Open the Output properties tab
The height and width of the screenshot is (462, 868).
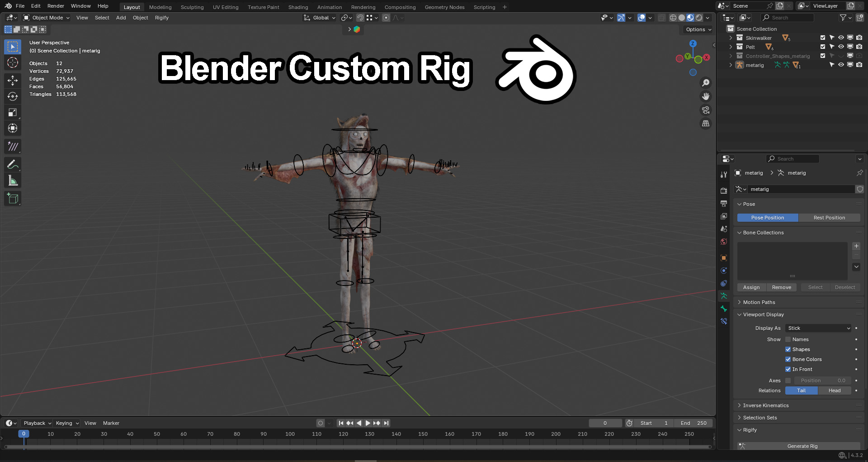[x=724, y=204]
